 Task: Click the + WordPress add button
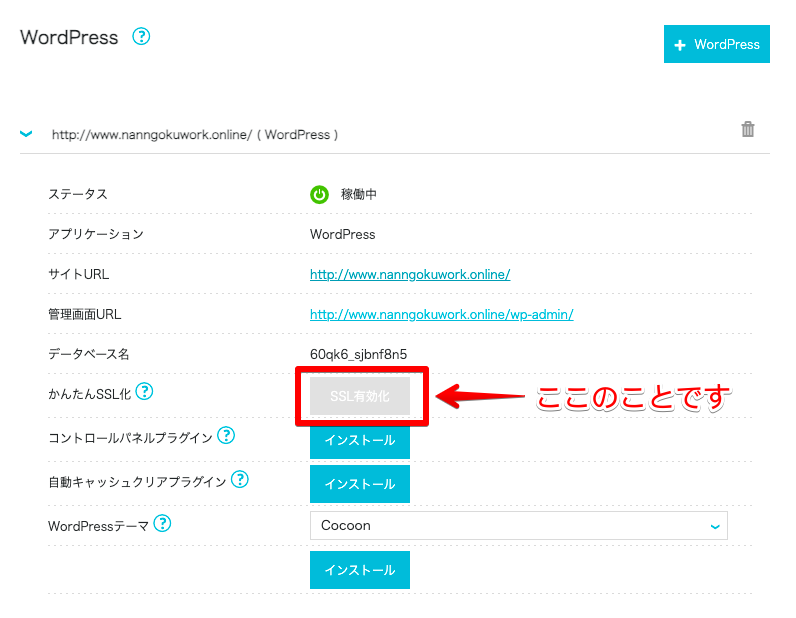716,44
